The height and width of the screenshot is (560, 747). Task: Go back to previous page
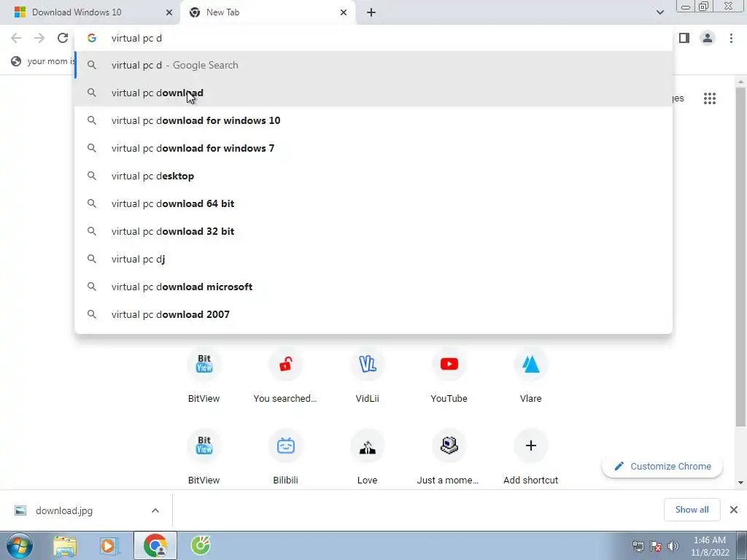click(x=16, y=38)
